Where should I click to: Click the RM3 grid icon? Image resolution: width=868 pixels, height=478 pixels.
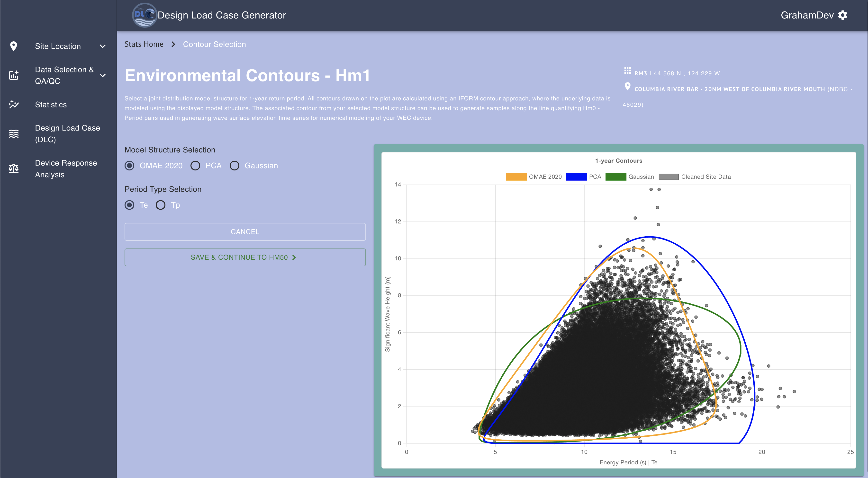click(x=627, y=71)
